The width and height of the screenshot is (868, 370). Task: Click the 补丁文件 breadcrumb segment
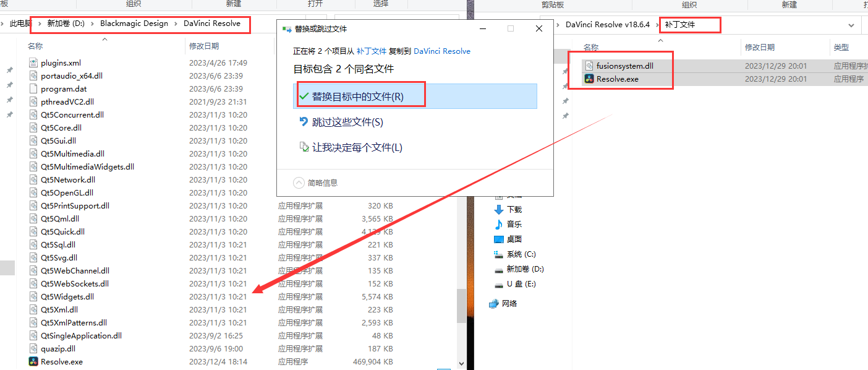680,25
